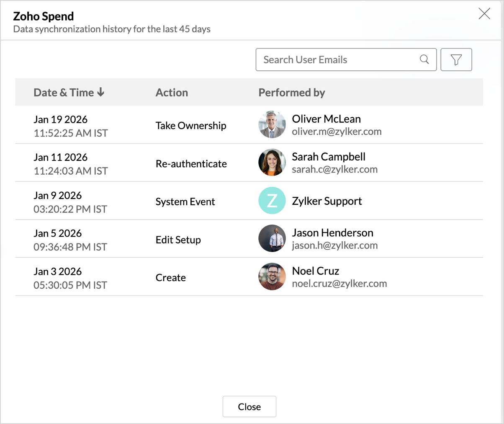Click the Performed by column header
The width and height of the screenshot is (504, 424).
click(x=291, y=93)
